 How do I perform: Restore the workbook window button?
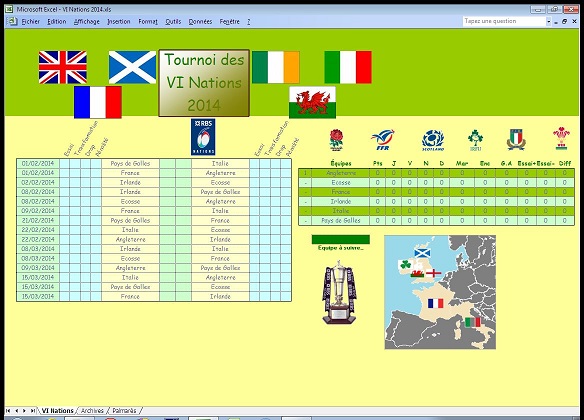[564, 22]
